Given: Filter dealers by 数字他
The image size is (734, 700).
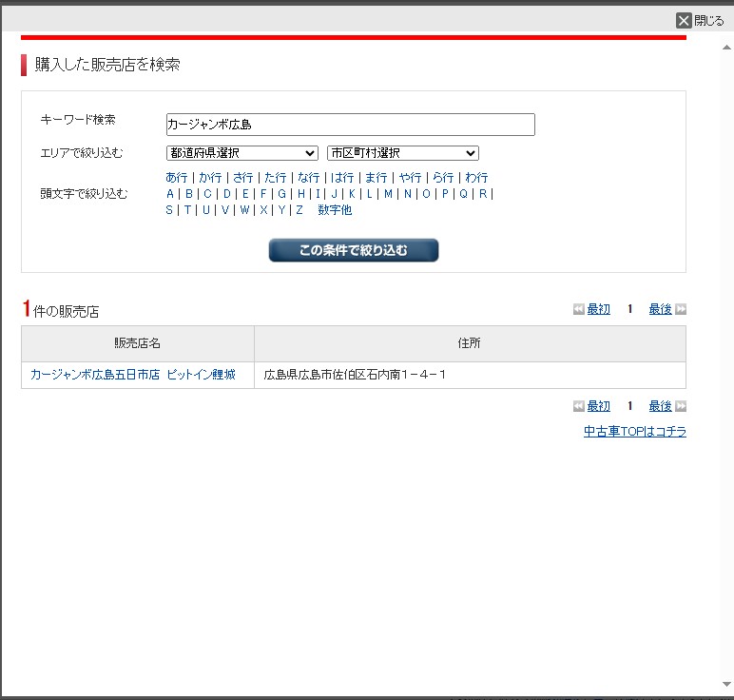Looking at the screenshot, I should tap(335, 210).
